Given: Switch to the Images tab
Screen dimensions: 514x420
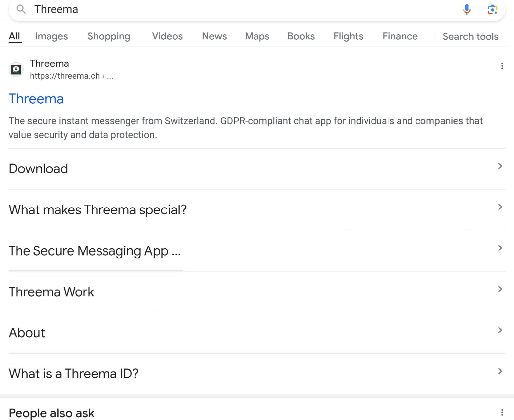Looking at the screenshot, I should 51,36.
